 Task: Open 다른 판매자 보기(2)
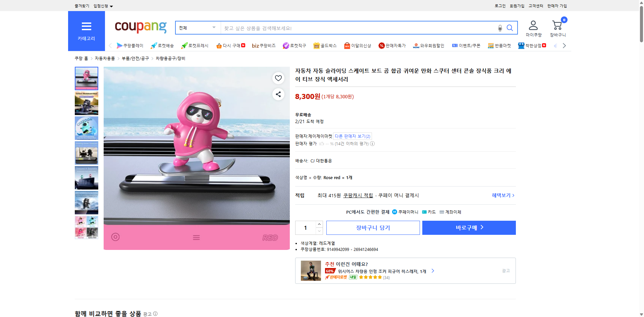[x=352, y=136]
